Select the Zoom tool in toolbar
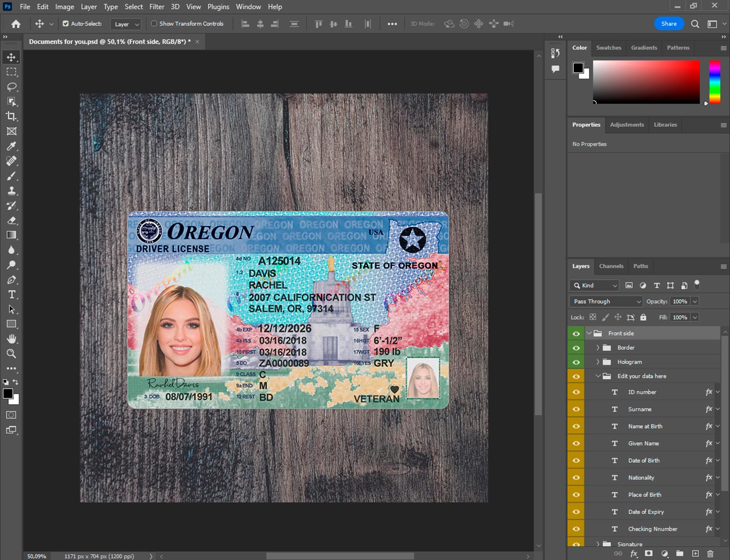The height and width of the screenshot is (560, 730). coord(12,354)
